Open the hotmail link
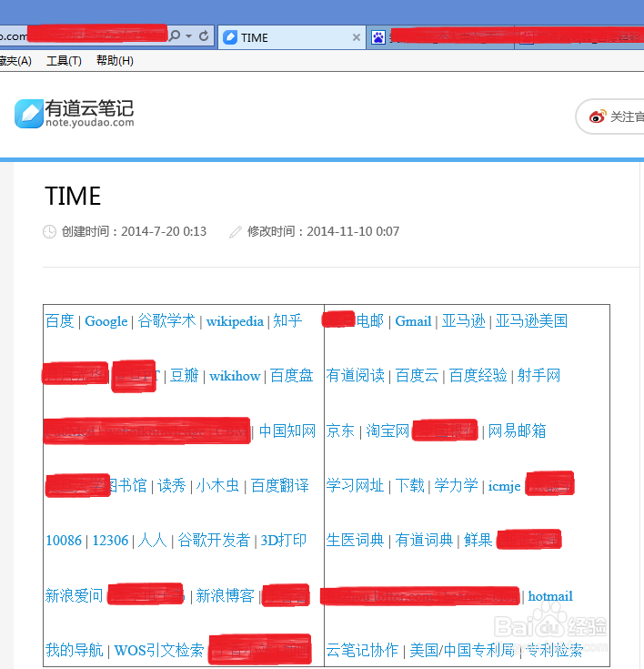644x669 pixels. tap(550, 596)
